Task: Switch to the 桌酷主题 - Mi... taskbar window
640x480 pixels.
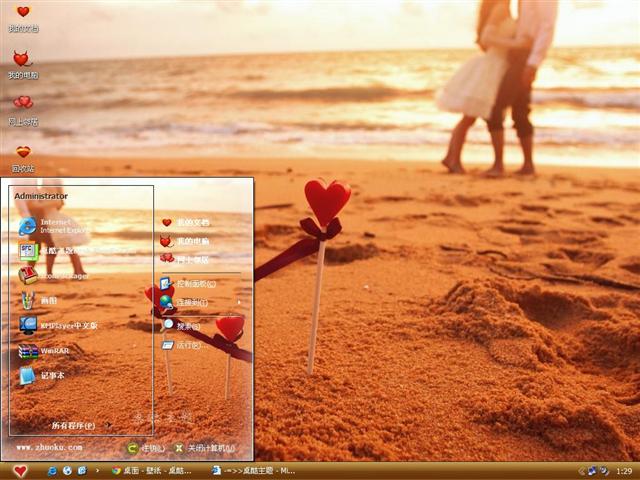Action: (254, 471)
